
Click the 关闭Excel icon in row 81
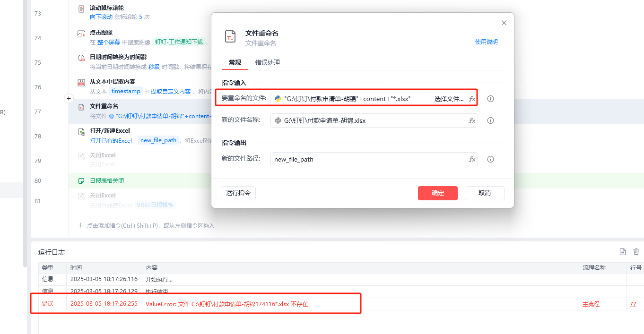coord(81,197)
